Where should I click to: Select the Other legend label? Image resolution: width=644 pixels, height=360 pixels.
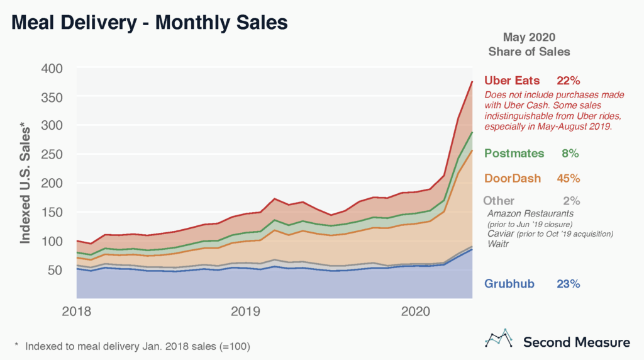pos(498,201)
